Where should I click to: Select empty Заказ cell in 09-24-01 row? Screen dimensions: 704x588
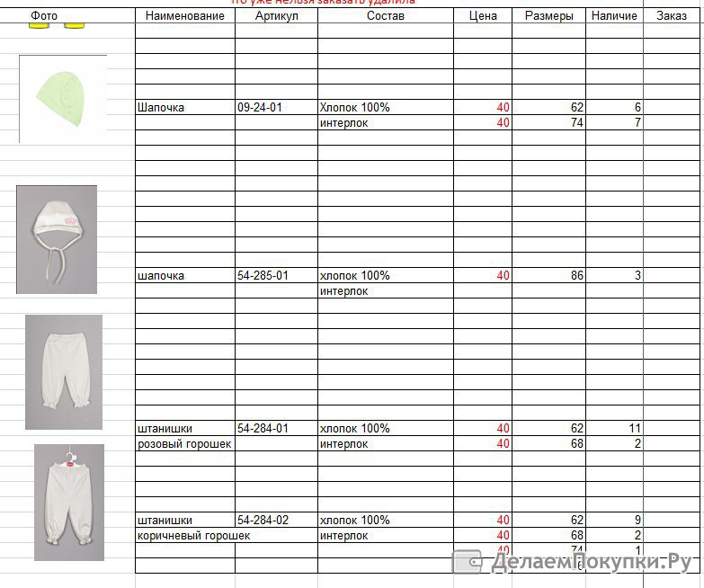click(x=672, y=107)
